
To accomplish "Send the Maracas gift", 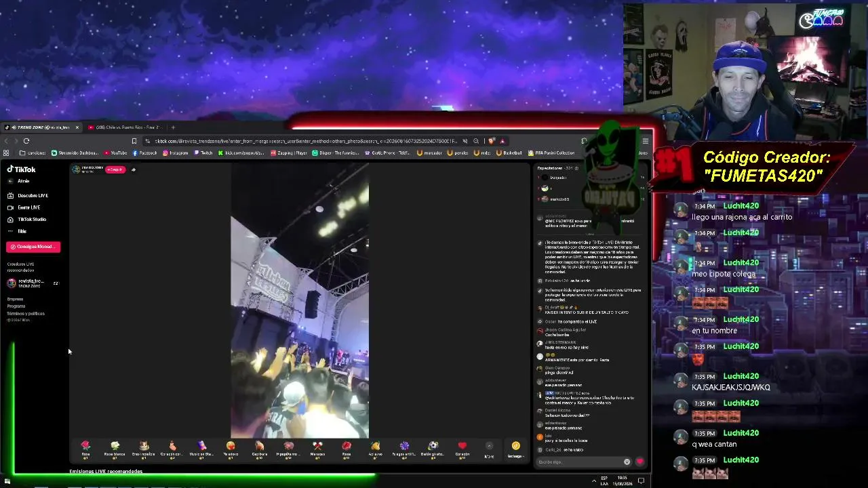I will pyautogui.click(x=317, y=449).
